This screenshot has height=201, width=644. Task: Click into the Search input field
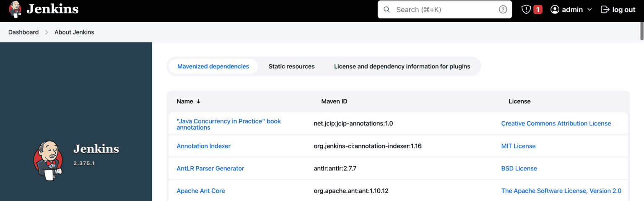(x=444, y=10)
